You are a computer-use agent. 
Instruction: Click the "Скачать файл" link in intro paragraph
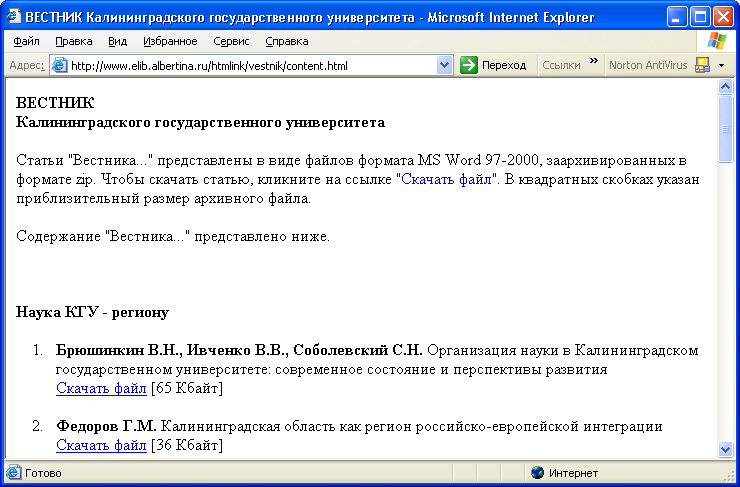click(446, 179)
